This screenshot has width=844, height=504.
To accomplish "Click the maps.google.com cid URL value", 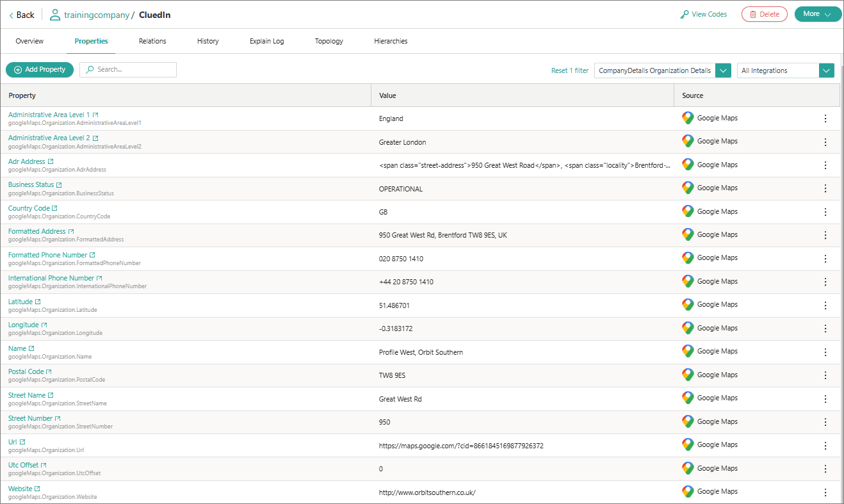I will 461,446.
